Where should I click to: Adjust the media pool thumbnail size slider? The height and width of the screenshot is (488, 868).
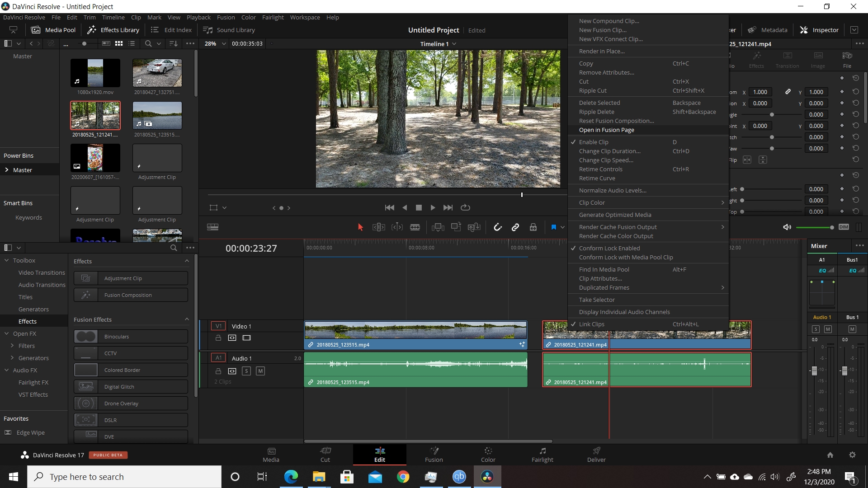84,43
